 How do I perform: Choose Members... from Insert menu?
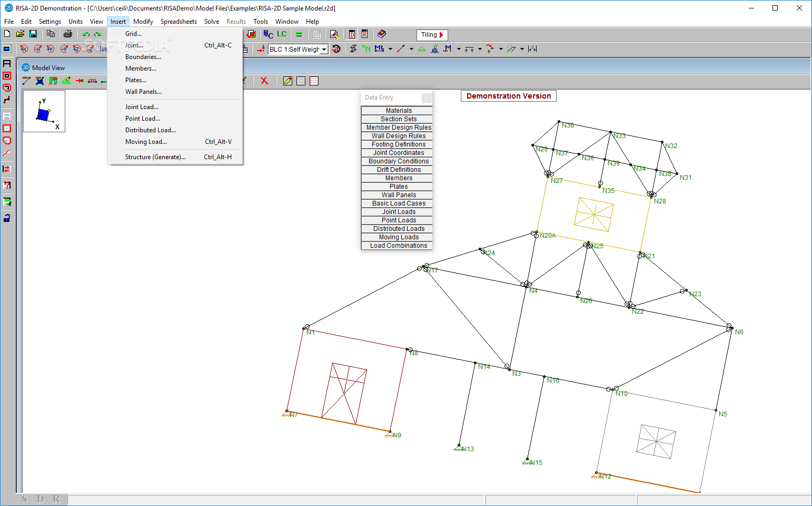tap(141, 69)
